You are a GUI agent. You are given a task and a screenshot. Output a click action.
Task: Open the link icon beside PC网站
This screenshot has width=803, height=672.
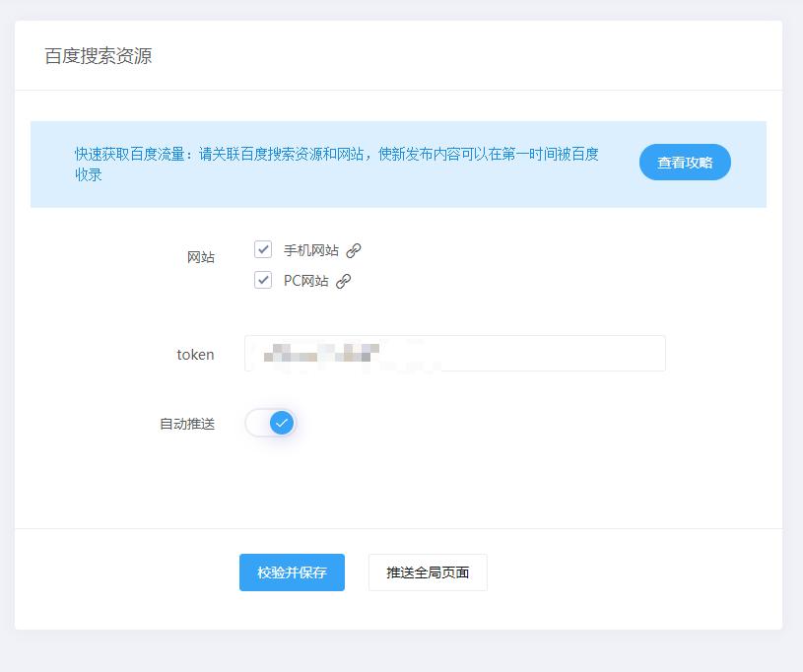(345, 280)
